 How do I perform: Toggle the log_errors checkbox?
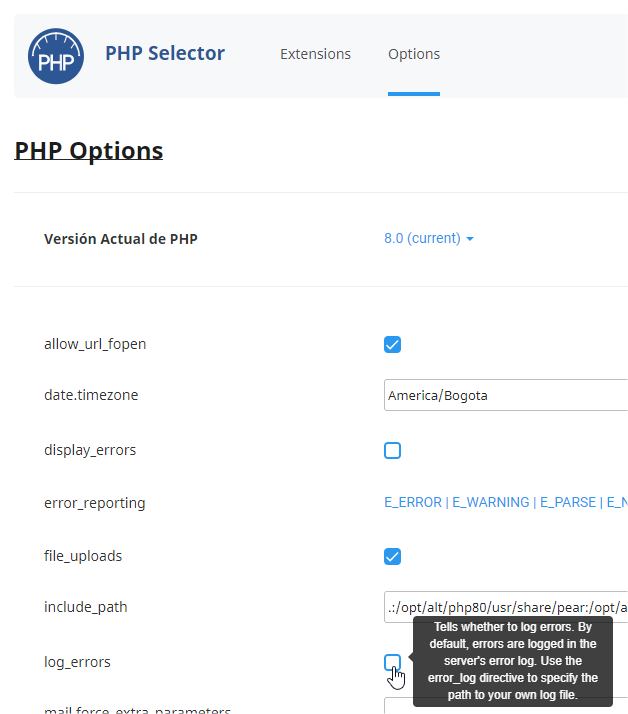(392, 662)
